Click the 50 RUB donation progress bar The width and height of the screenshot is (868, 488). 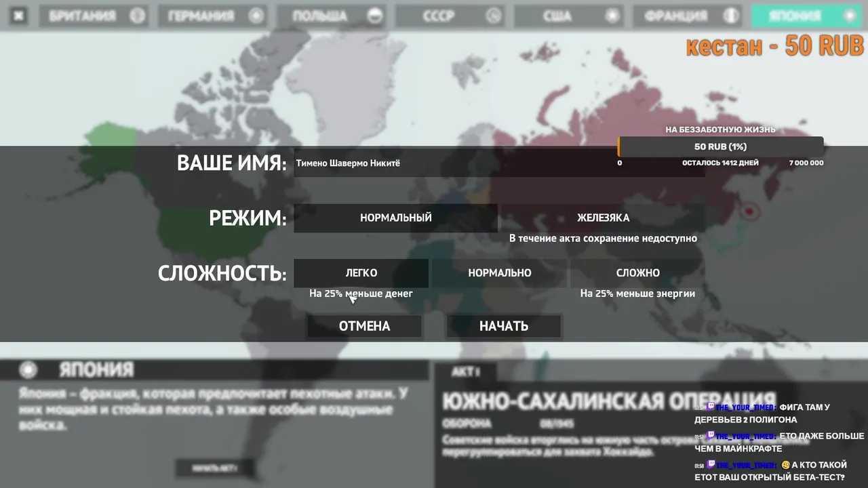point(721,146)
